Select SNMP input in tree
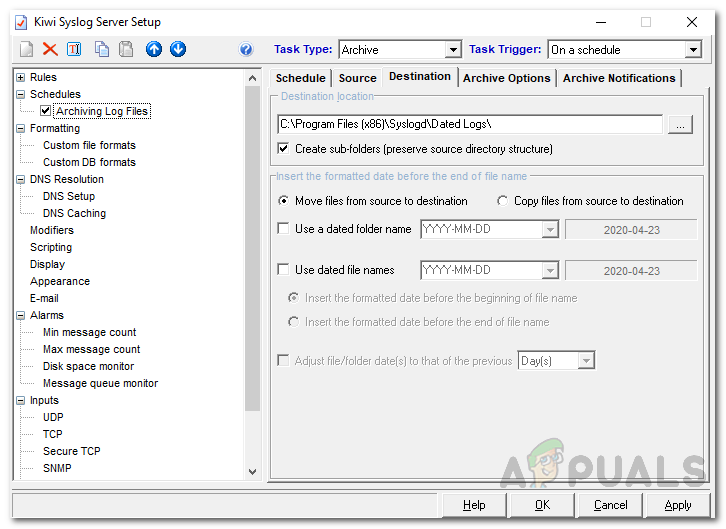The image size is (726, 529). pos(57,468)
